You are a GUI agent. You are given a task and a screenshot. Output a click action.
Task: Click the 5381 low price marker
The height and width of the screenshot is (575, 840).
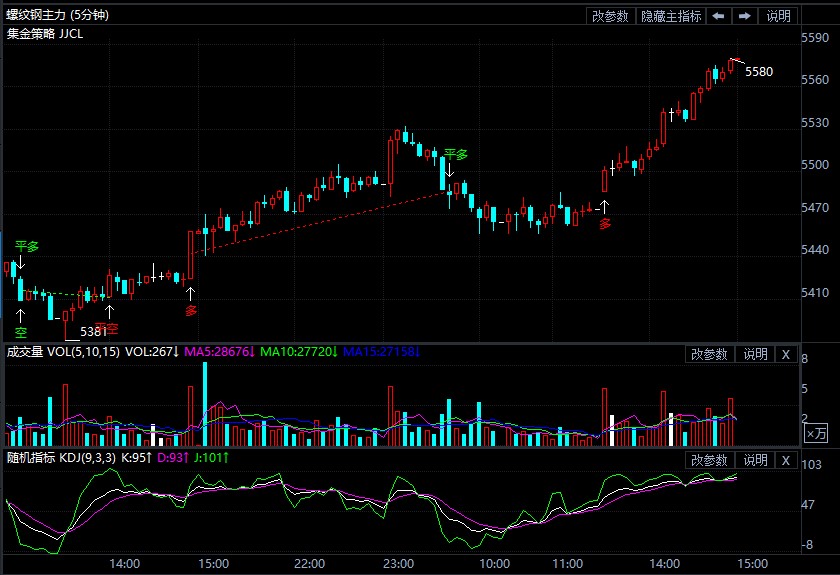(x=92, y=331)
